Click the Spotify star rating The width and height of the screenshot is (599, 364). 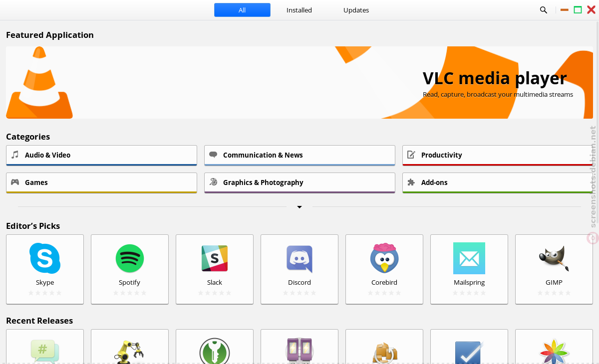point(130,293)
